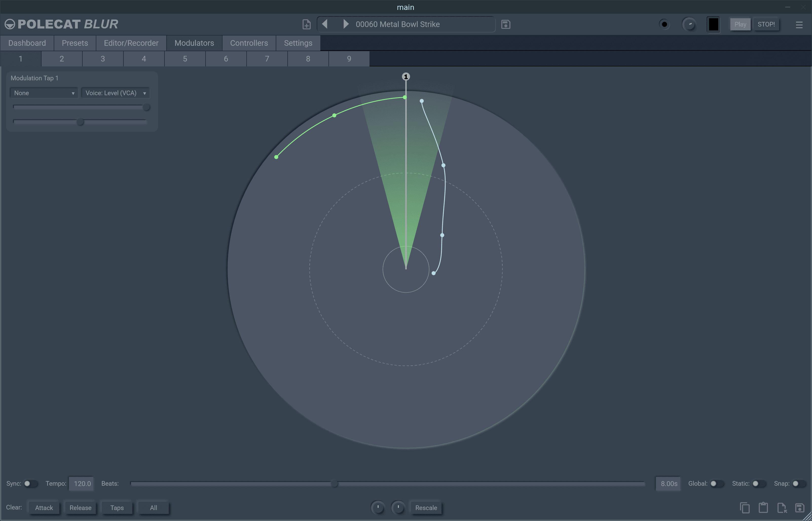
Task: Create a new preset with the add-file icon
Action: coord(307,24)
